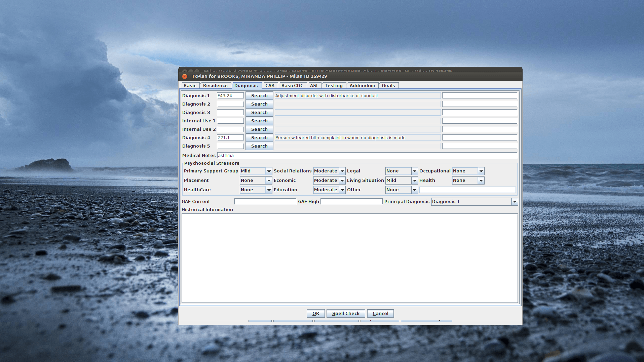Image resolution: width=644 pixels, height=362 pixels.
Task: Search for a Diagnosis 1 code
Action: [259, 96]
